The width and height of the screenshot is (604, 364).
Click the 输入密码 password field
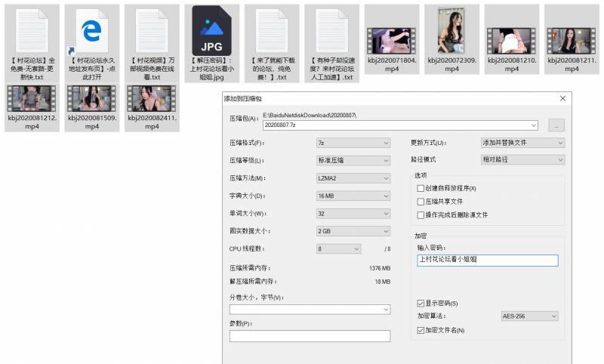tap(488, 261)
